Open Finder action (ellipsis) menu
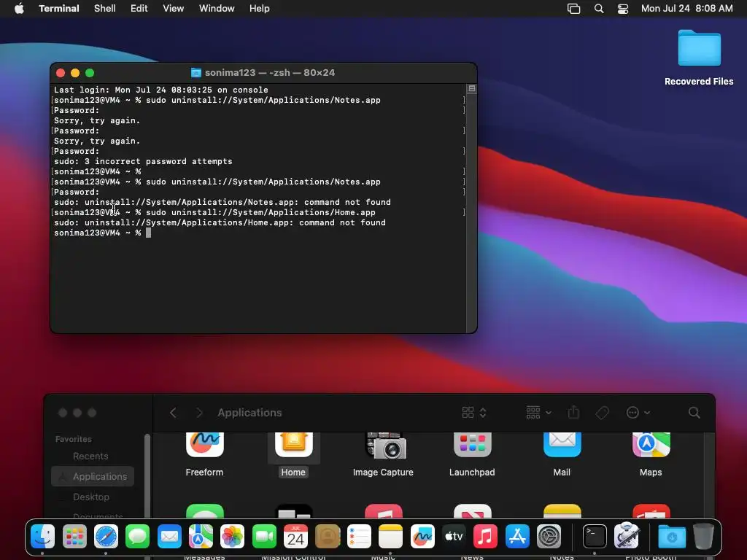The height and width of the screenshot is (560, 747). click(638, 413)
